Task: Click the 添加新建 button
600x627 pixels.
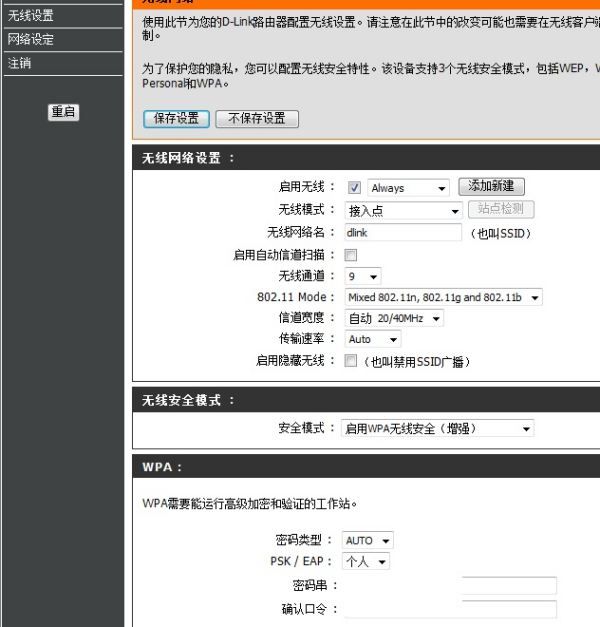Action: pyautogui.click(x=491, y=186)
